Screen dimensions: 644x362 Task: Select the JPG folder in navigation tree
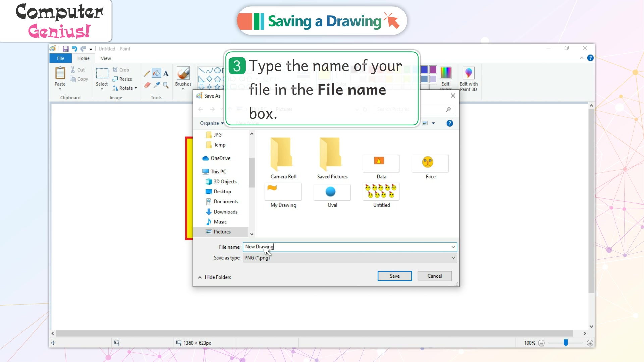click(x=214, y=135)
